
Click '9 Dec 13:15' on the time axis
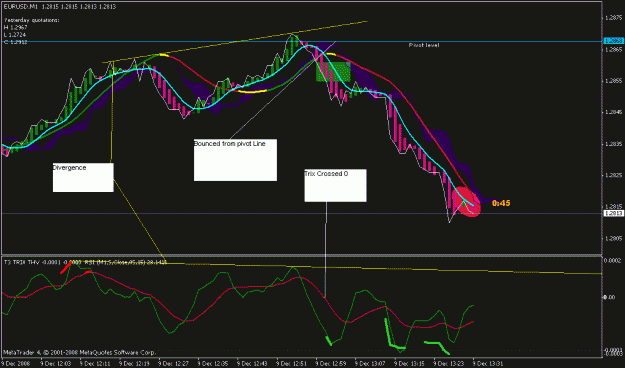click(409, 363)
